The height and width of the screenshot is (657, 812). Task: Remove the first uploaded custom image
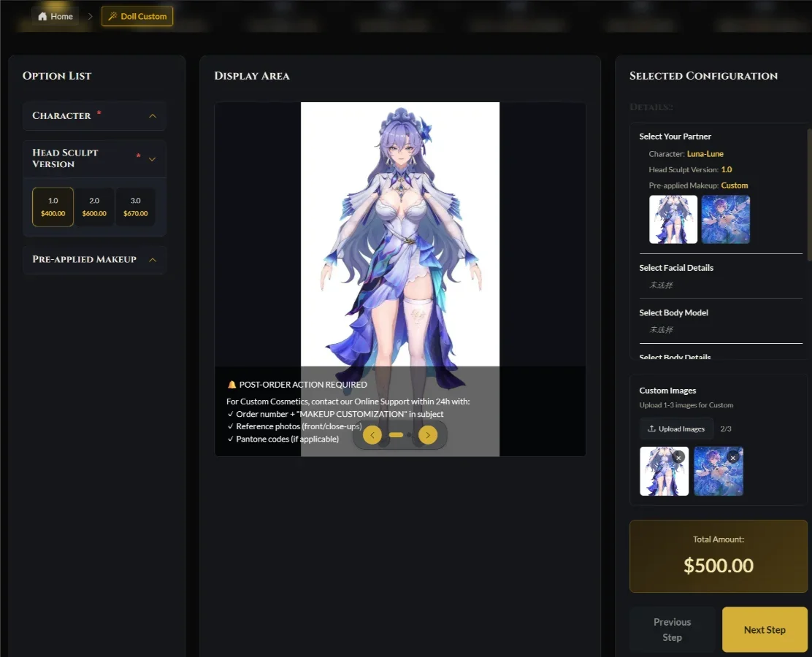[678, 456]
